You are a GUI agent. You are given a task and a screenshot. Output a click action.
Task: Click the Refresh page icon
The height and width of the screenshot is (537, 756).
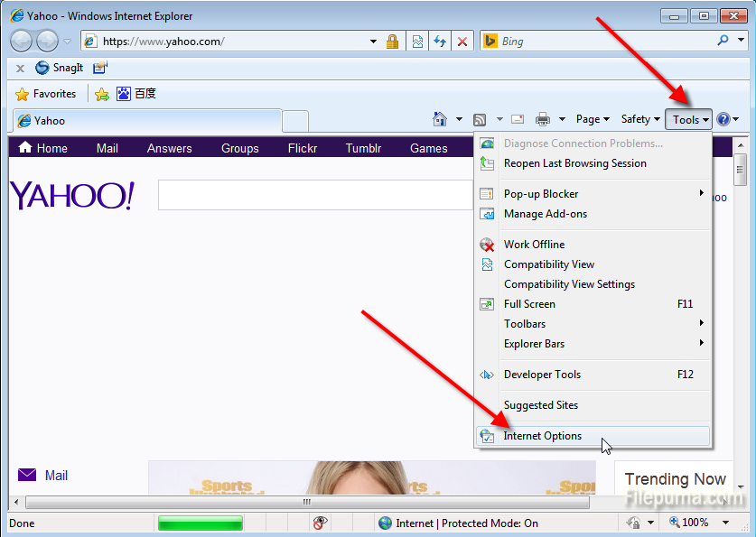tap(440, 42)
